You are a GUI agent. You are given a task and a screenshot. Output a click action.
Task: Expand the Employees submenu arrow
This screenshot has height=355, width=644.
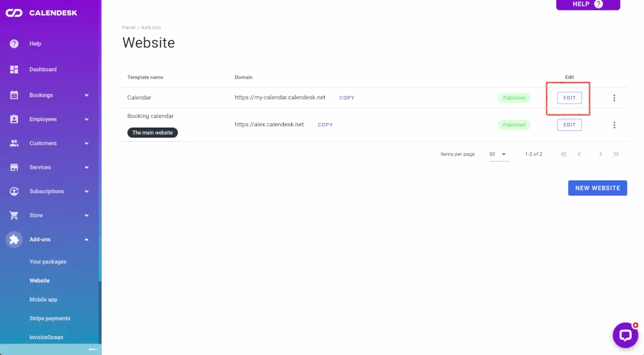point(86,120)
